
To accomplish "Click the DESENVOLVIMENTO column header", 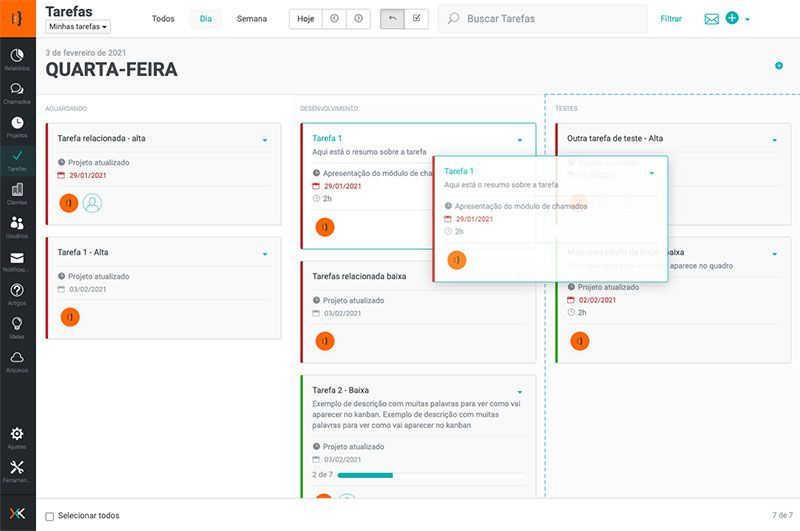I will 329,109.
